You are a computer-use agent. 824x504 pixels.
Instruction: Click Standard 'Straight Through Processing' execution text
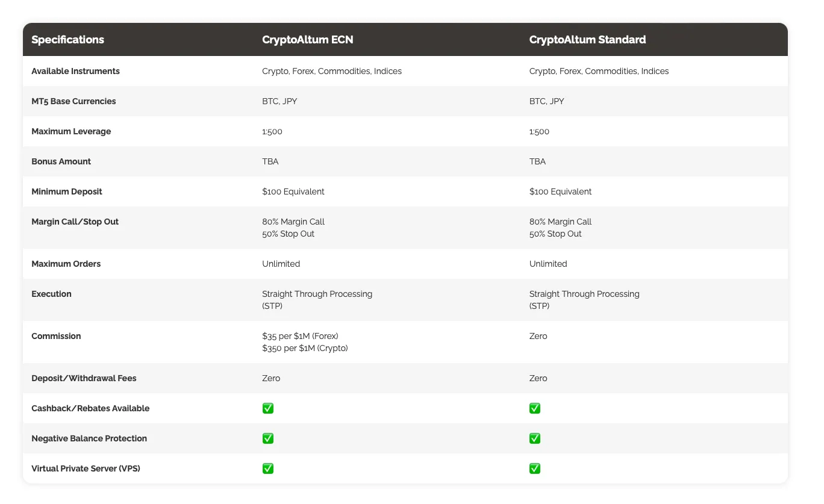(x=584, y=294)
